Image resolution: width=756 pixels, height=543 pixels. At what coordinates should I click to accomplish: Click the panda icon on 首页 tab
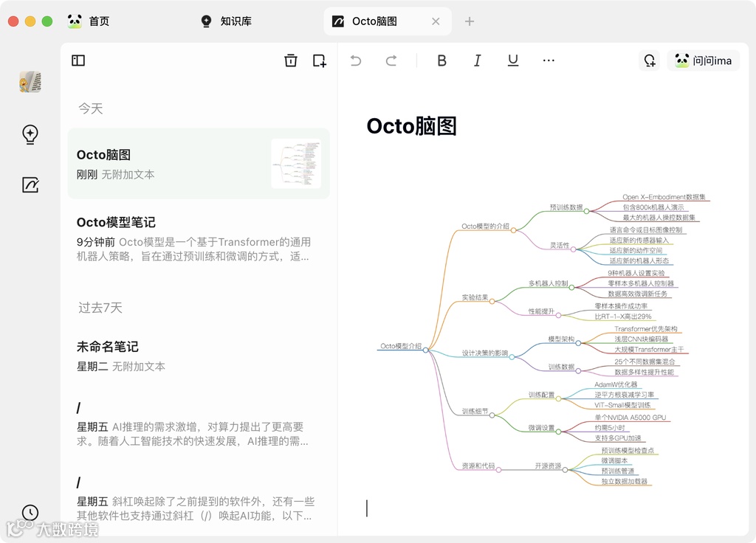pyautogui.click(x=75, y=21)
